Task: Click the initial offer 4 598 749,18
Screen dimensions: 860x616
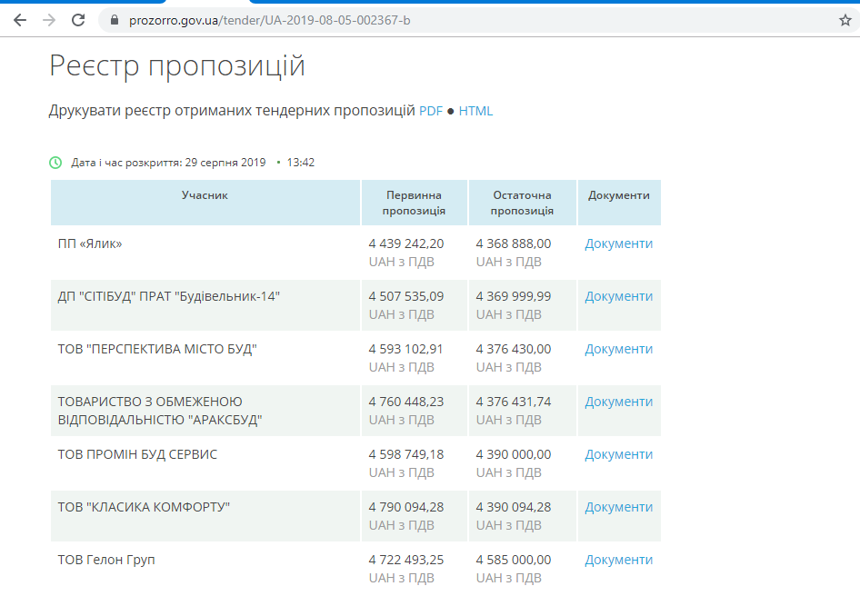Action: pyautogui.click(x=406, y=454)
